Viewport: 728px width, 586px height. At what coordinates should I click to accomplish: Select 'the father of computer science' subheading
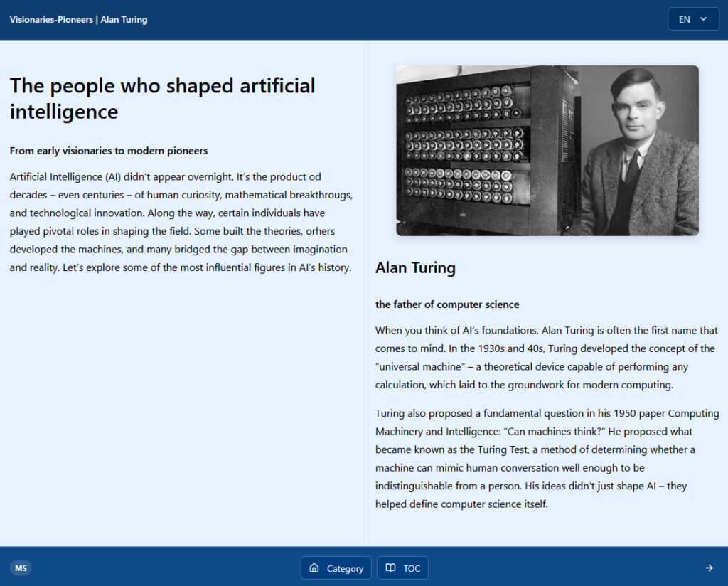tap(447, 304)
